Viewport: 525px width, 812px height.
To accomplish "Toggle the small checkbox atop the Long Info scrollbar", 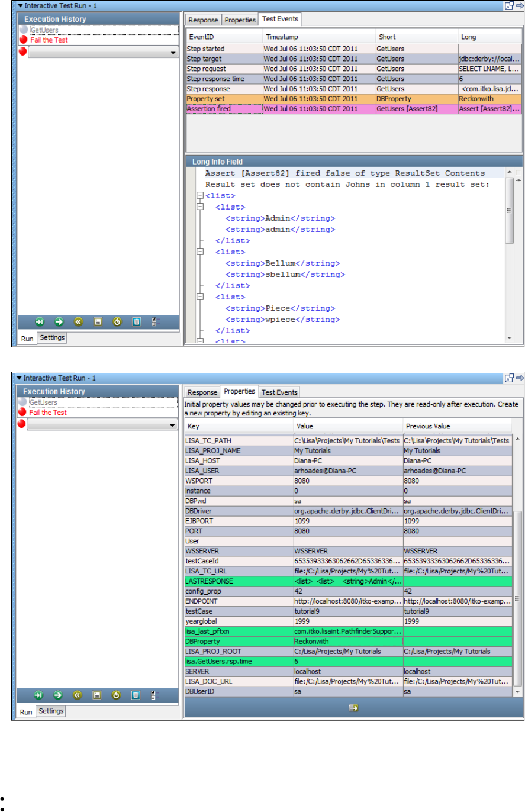I will pos(518,173).
